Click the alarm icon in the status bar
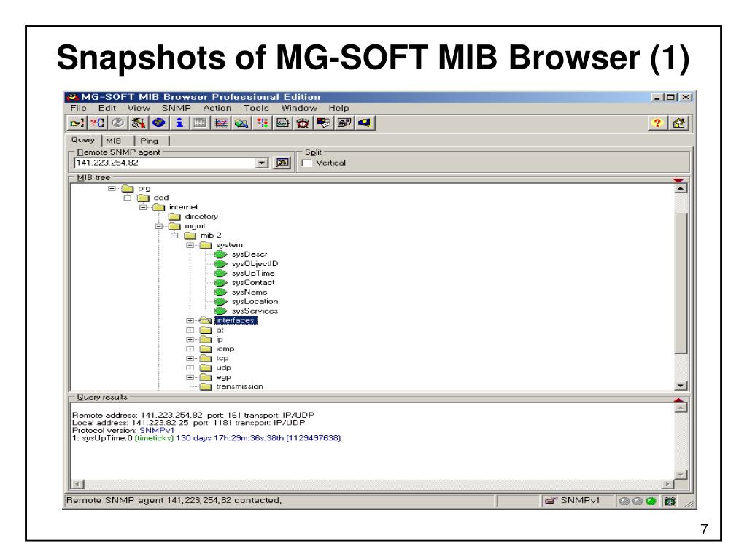The width and height of the screenshot is (747, 560). [670, 501]
